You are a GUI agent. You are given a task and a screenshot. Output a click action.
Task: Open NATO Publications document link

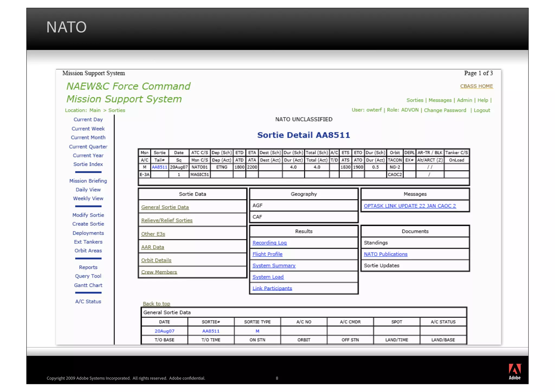385,254
